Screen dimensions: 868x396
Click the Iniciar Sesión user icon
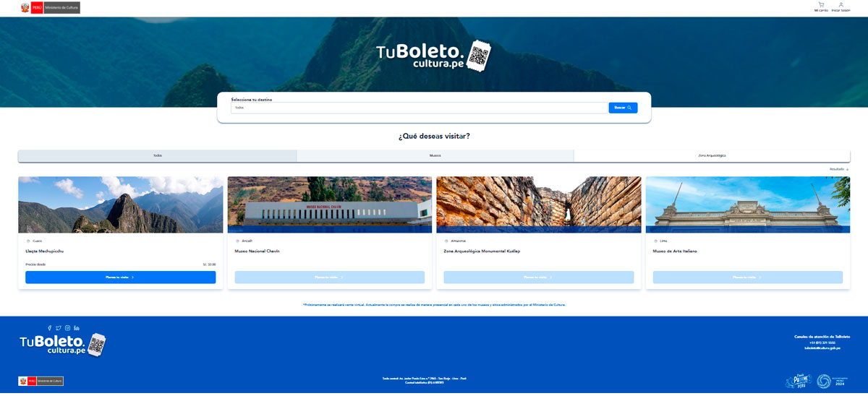coord(841,5)
